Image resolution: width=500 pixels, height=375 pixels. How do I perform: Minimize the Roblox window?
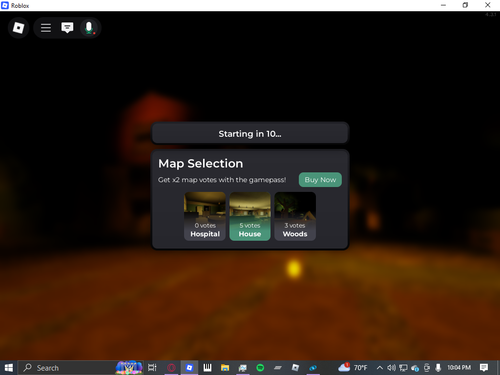coord(443,5)
